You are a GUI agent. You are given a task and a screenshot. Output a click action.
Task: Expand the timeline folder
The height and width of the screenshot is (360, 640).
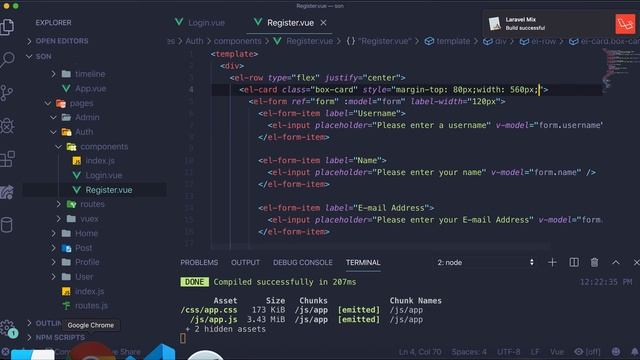coord(90,74)
